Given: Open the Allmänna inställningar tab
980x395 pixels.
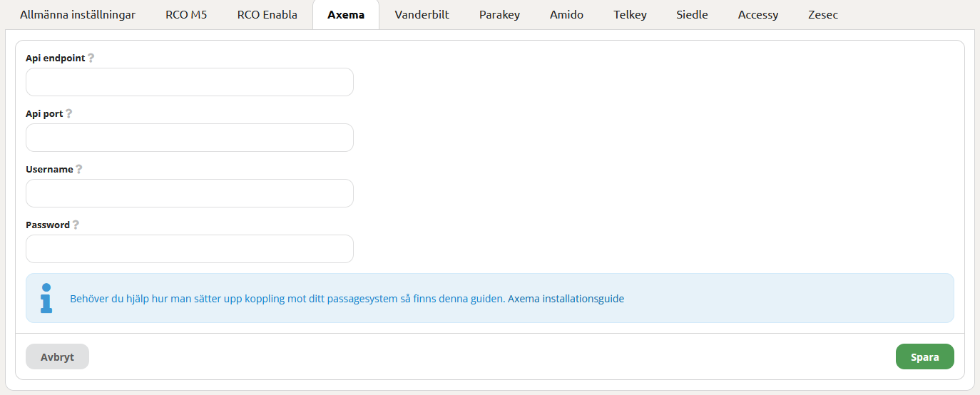Looking at the screenshot, I should click(x=78, y=15).
